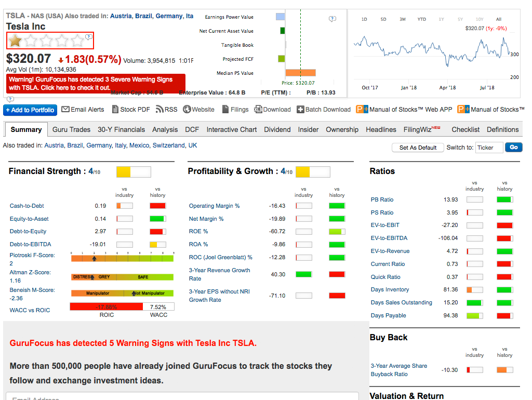
Task: Click the Ticker switch-to input field
Action: click(x=489, y=148)
